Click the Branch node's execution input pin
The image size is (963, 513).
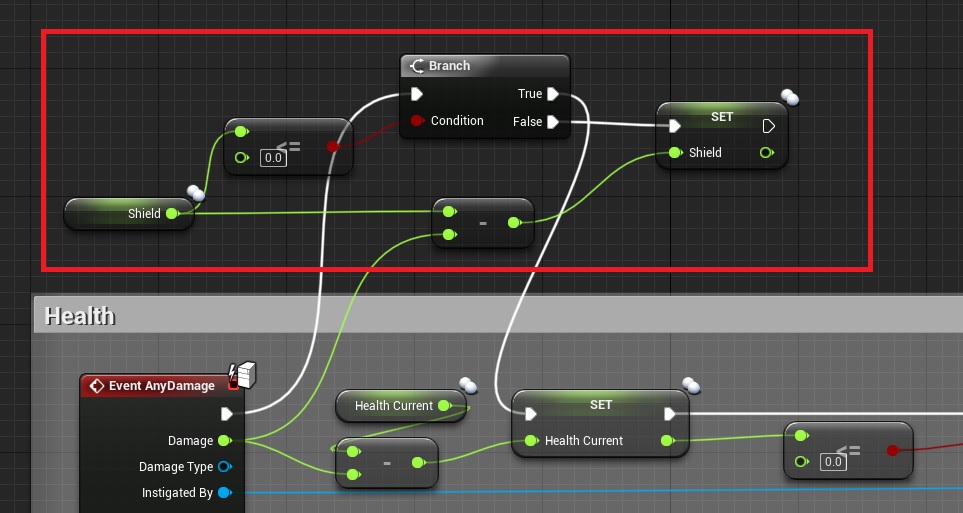417,94
